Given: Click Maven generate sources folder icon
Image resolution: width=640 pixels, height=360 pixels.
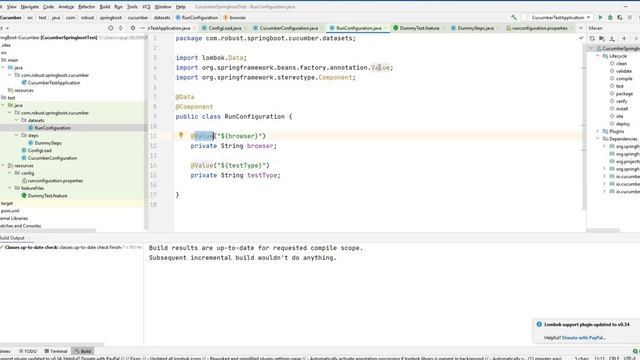Looking at the screenshot, I should (602, 38).
